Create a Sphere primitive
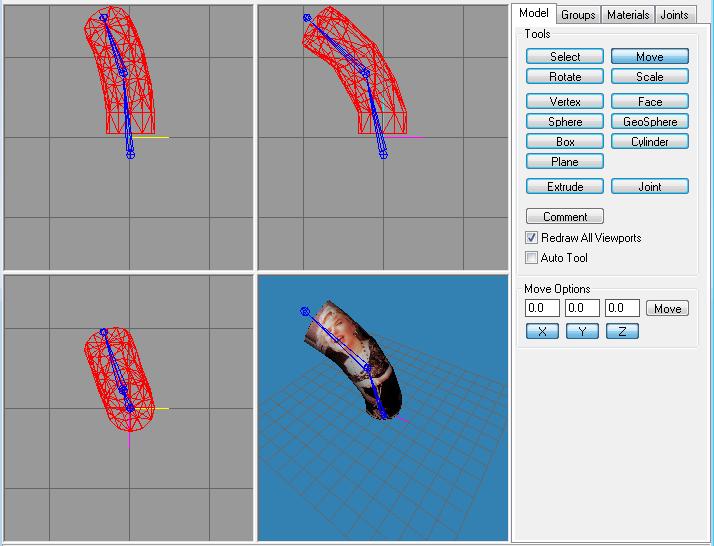The width and height of the screenshot is (714, 546). point(565,122)
